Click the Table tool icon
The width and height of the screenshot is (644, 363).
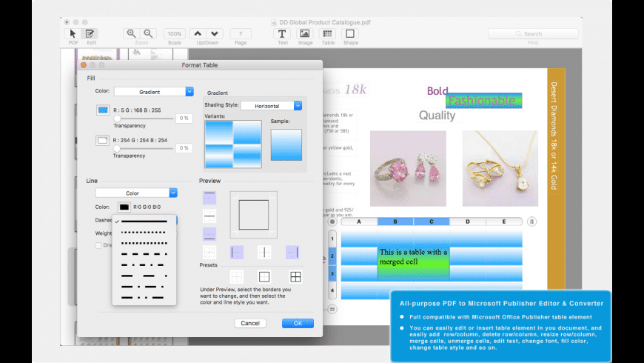coord(328,33)
